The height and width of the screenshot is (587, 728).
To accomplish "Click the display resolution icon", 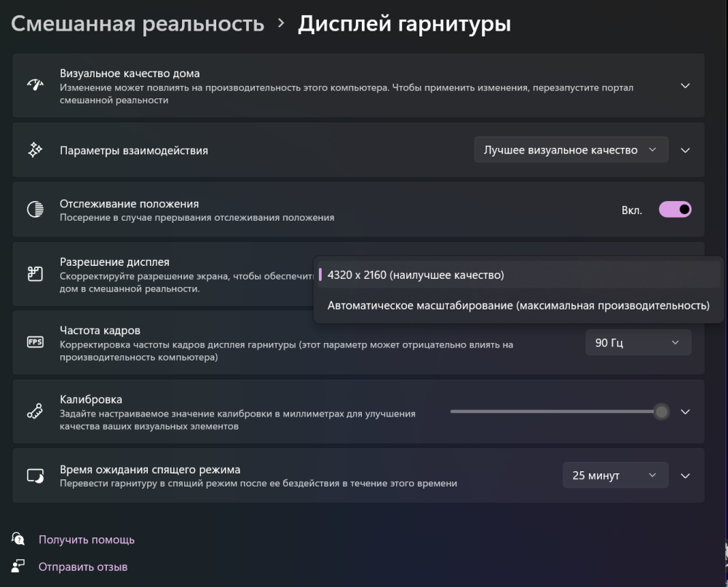I will tap(35, 273).
